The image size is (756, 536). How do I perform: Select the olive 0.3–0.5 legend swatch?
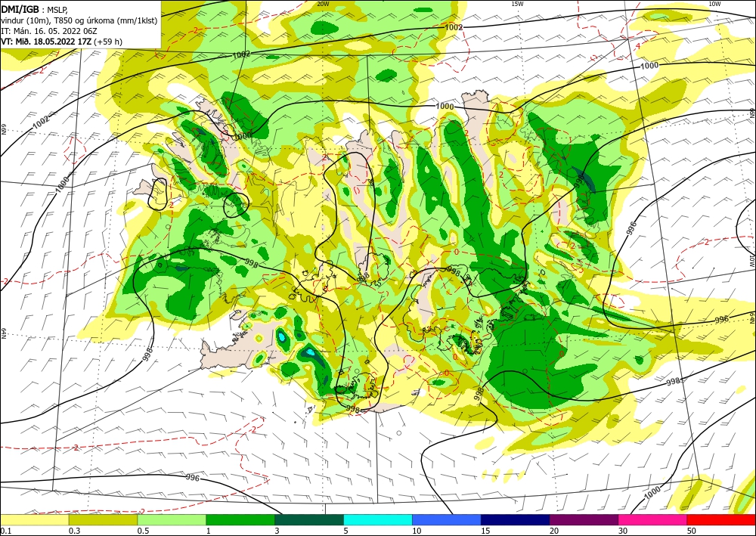click(103, 520)
